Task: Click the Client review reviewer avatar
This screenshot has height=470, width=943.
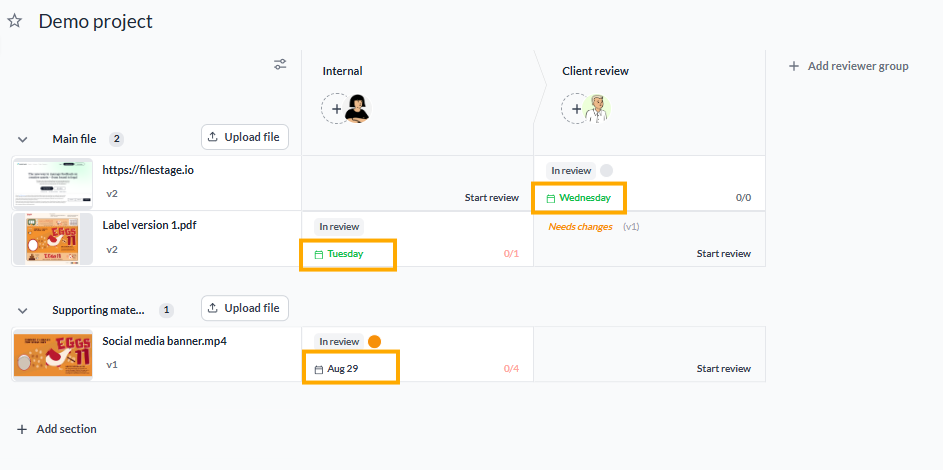Action: point(597,109)
